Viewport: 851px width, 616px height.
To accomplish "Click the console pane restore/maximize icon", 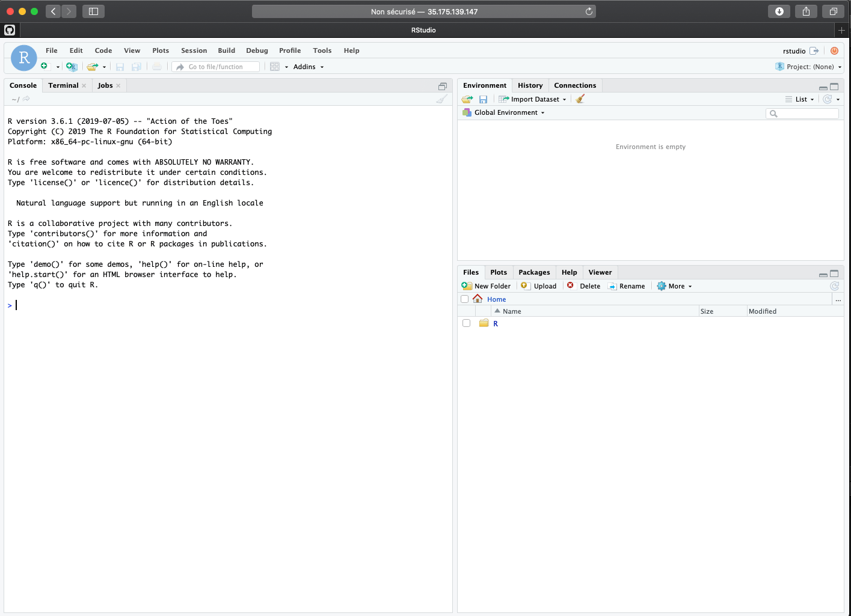I will (x=443, y=86).
